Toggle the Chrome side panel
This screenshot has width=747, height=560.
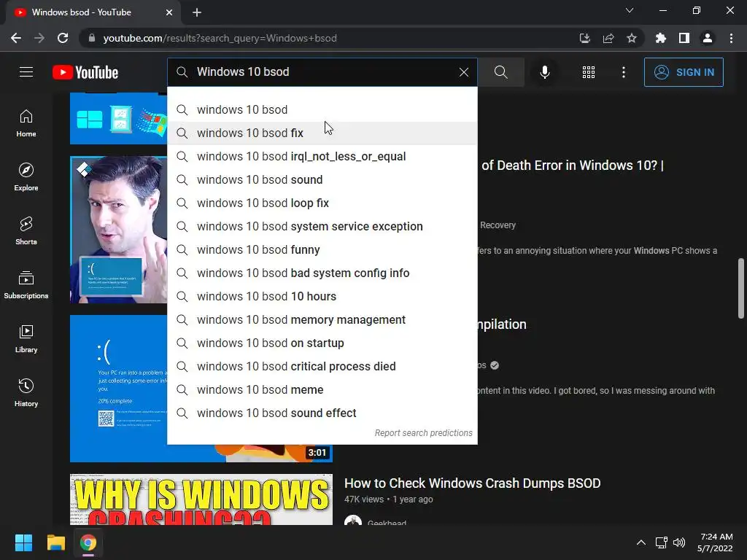(684, 38)
